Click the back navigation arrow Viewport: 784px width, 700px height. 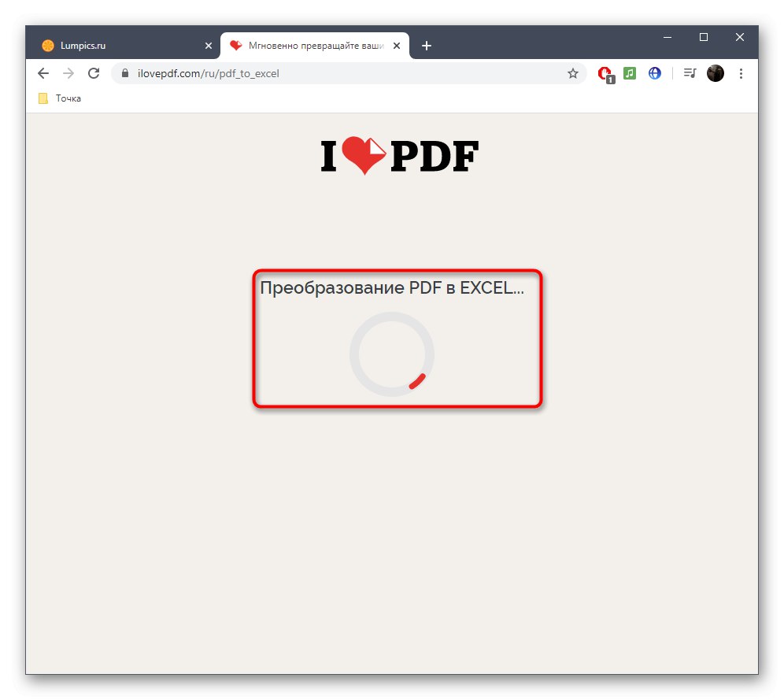click(43, 72)
